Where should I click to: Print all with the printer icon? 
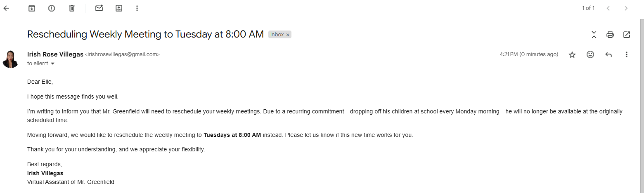[x=610, y=35]
